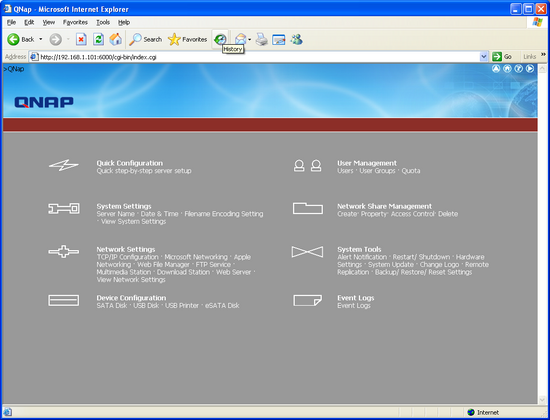
Task: Open the Edit menu
Action: pyautogui.click(x=29, y=22)
